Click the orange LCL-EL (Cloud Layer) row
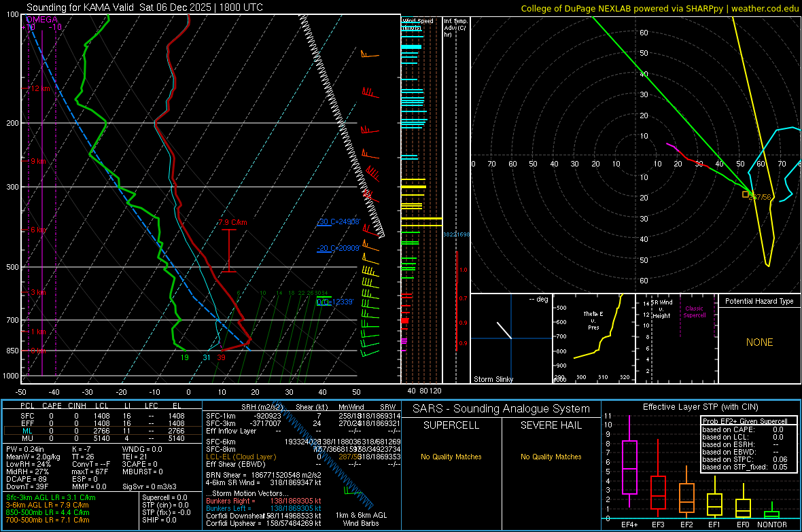Viewport: 802px width, 532px height. [x=303, y=457]
